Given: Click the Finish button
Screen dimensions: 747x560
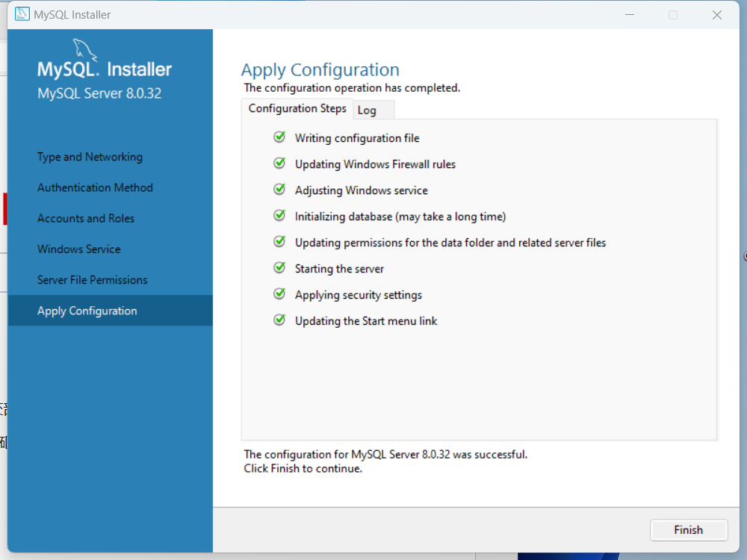Looking at the screenshot, I should pos(689,530).
